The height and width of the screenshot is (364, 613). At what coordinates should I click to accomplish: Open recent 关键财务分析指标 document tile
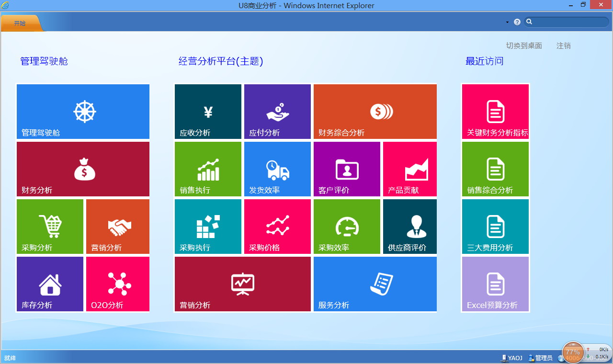coord(495,112)
